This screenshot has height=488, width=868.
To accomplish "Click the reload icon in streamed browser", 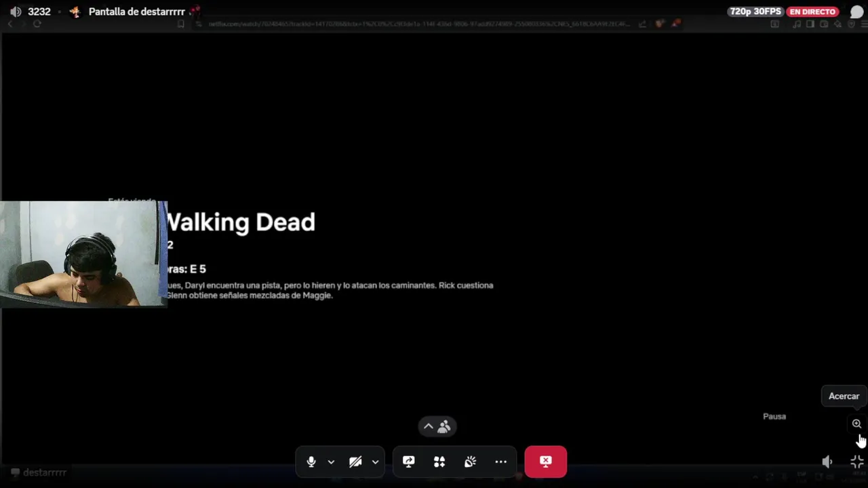I will [37, 24].
